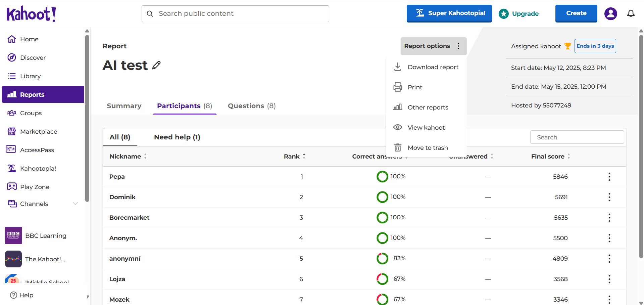This screenshot has width=644, height=305.
Task: Expand the Channels section chevron
Action: tap(75, 204)
